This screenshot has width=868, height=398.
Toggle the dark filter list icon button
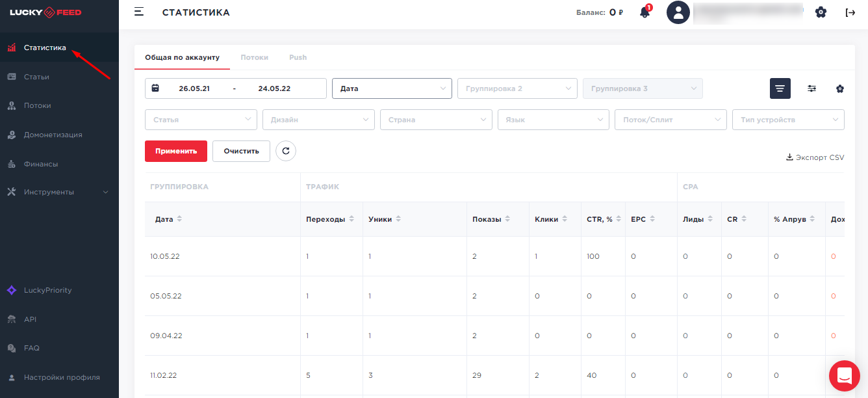(780, 88)
